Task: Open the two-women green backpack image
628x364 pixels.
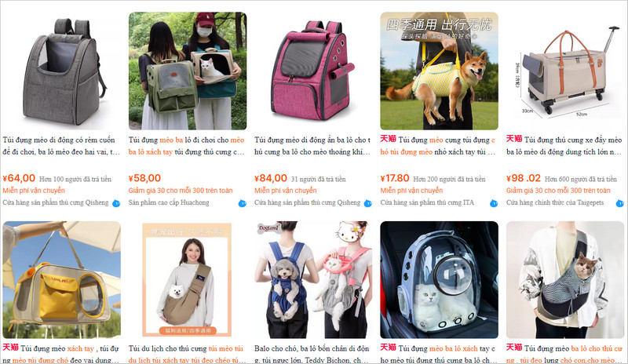Action: [188, 71]
